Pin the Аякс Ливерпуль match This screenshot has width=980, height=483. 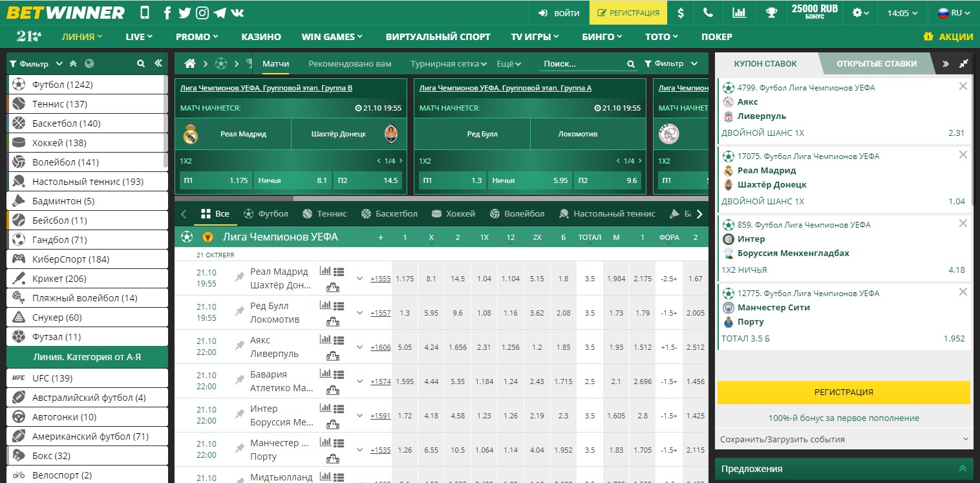(240, 345)
